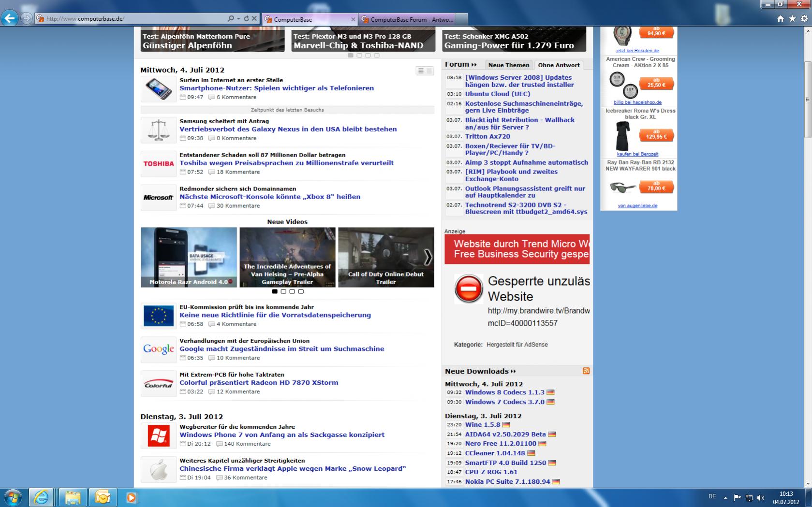Select fourth slider dot under test teasers
812x507 pixels.
tap(377, 55)
